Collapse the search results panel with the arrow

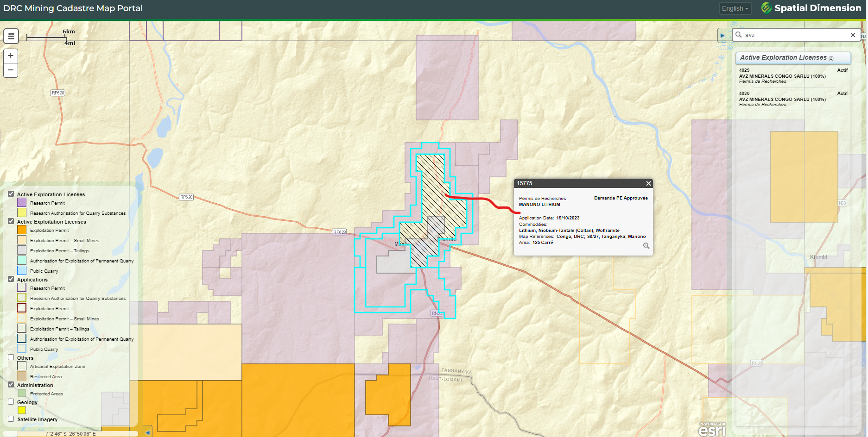coord(722,35)
